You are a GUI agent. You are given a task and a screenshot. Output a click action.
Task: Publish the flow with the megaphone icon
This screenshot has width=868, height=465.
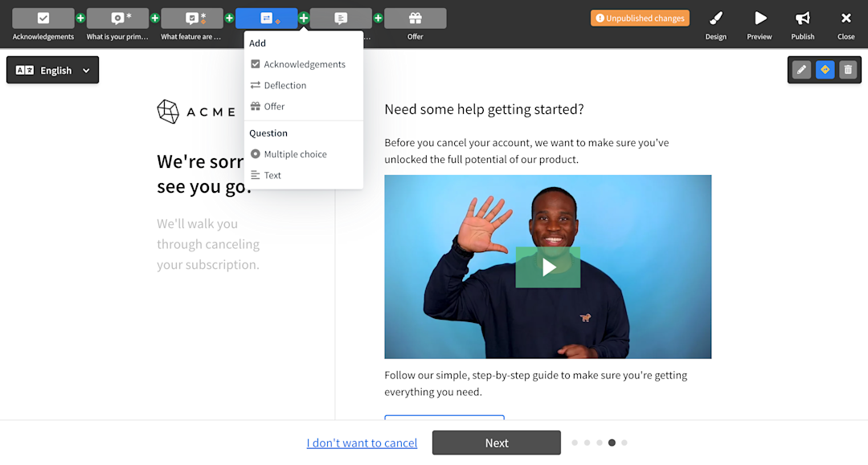pyautogui.click(x=803, y=25)
